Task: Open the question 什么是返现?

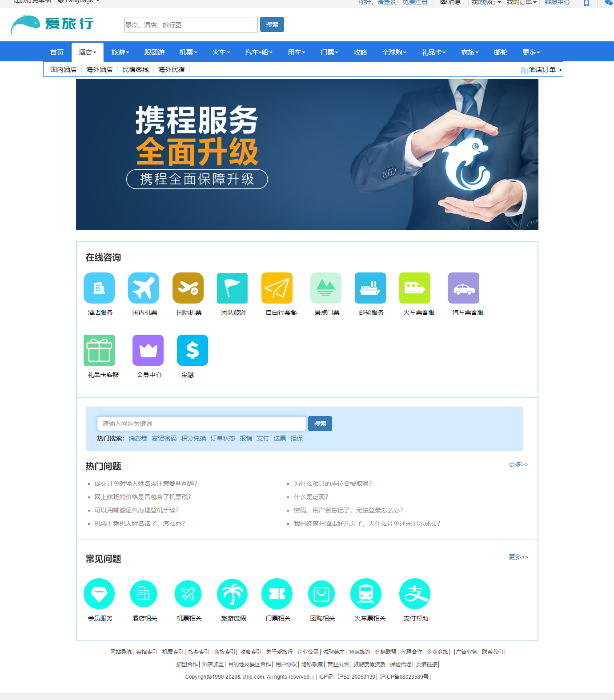Action: tap(311, 497)
